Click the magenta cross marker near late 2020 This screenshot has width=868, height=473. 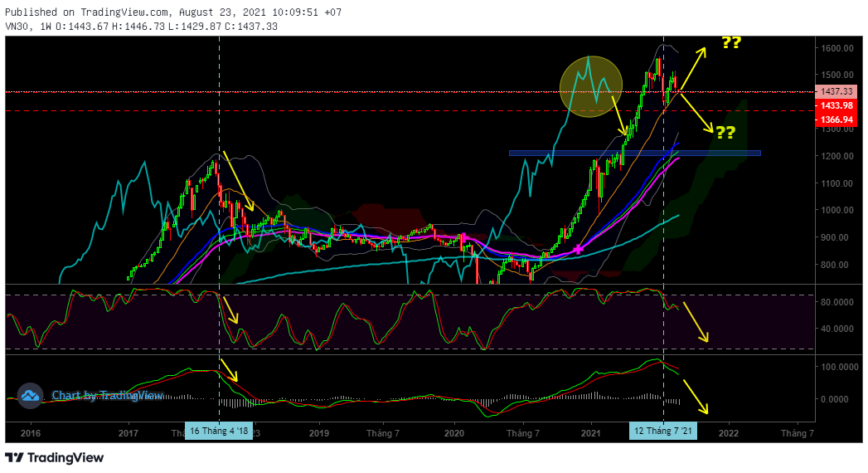pyautogui.click(x=578, y=249)
